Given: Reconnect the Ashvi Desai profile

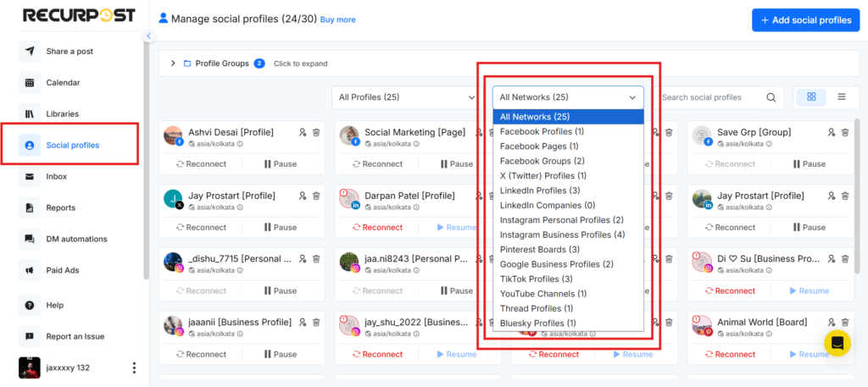Looking at the screenshot, I should (202, 164).
